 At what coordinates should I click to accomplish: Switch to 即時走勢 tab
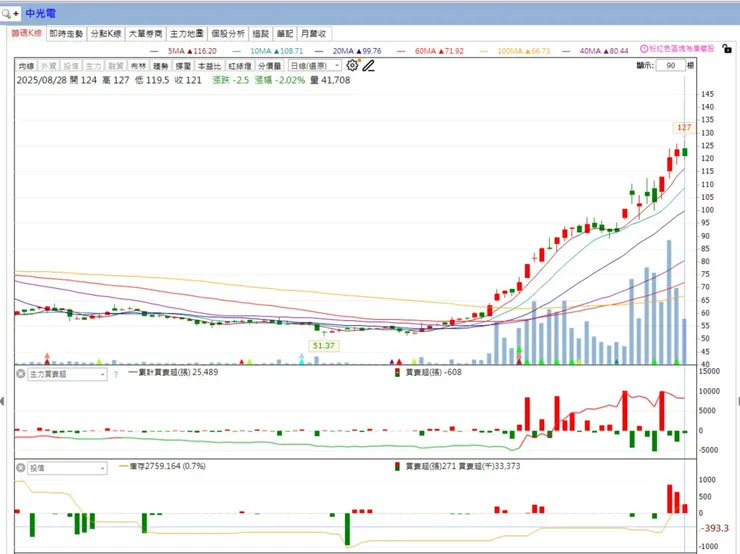tap(66, 34)
